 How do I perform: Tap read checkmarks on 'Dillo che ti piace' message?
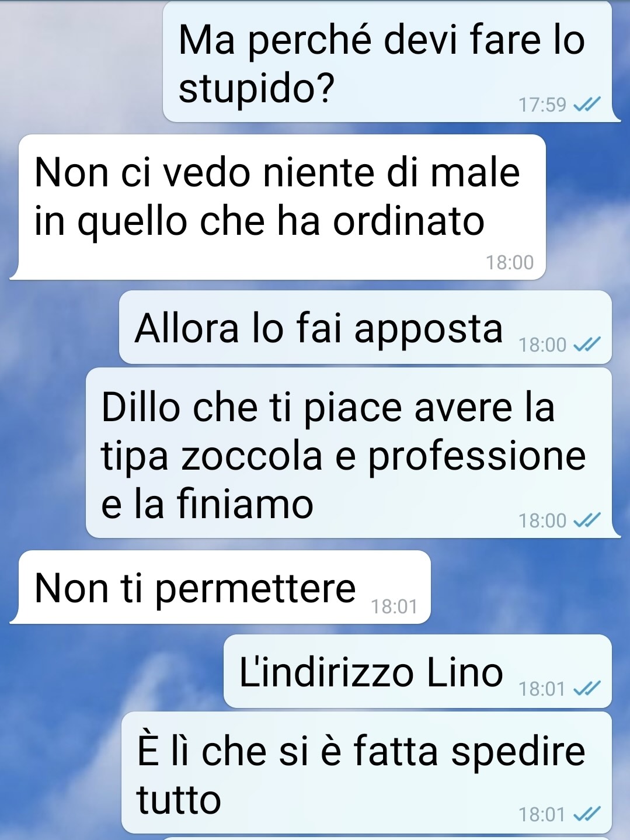[586, 520]
